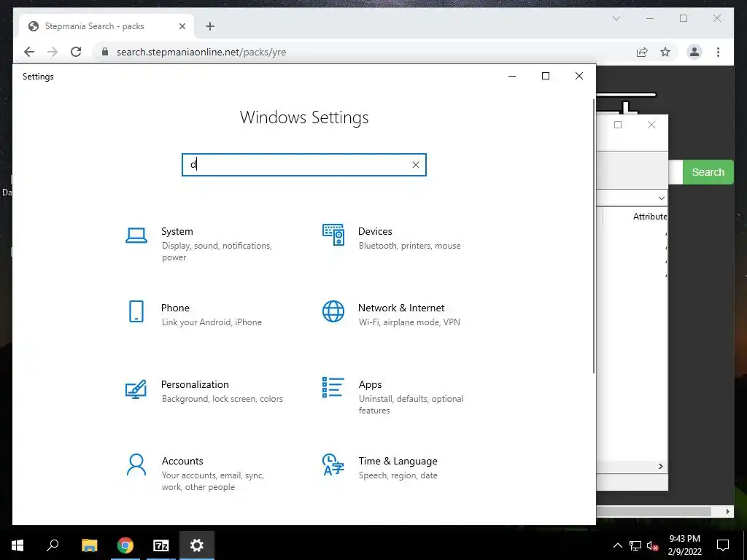Clear the Settings search box with X

pos(415,165)
